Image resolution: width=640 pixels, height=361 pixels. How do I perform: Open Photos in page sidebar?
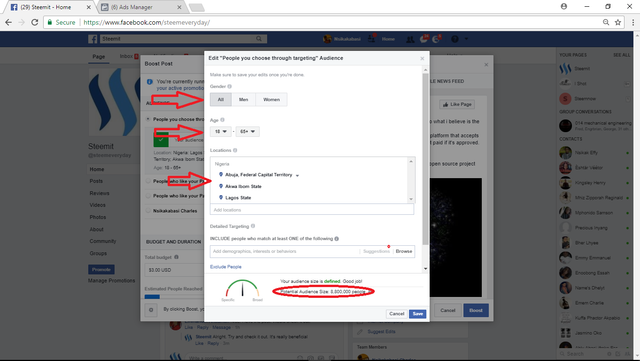point(98,217)
